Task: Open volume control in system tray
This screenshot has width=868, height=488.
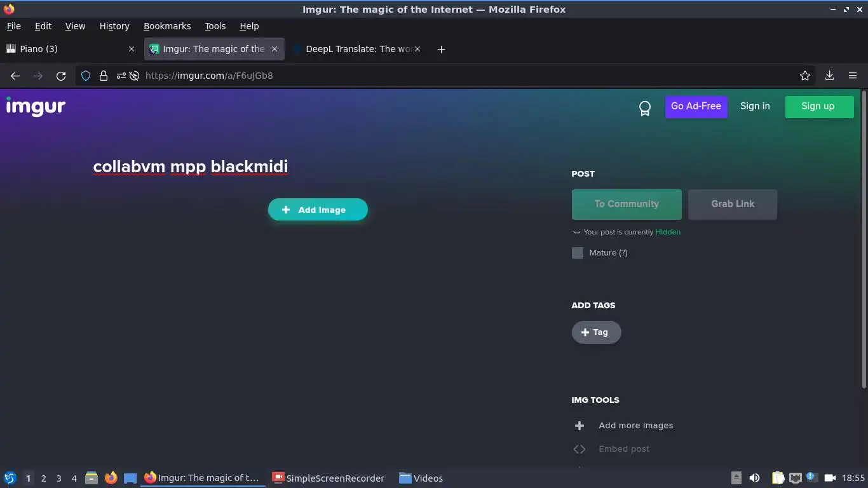Action: pyautogui.click(x=754, y=478)
